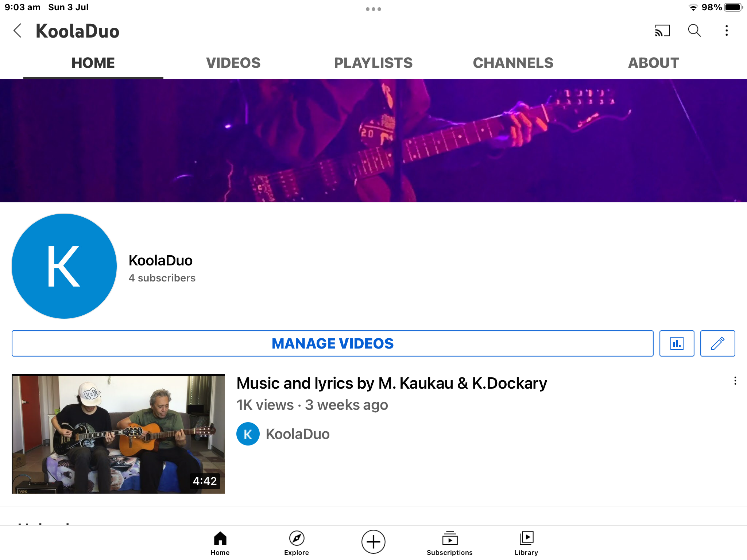Go to Home in the bottom bar
Screen dimensions: 747x560
(220, 543)
